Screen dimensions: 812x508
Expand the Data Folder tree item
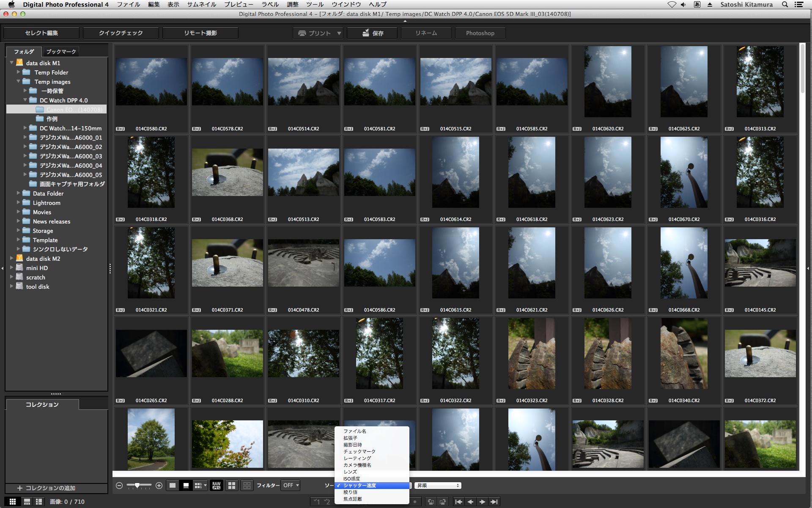[19, 193]
